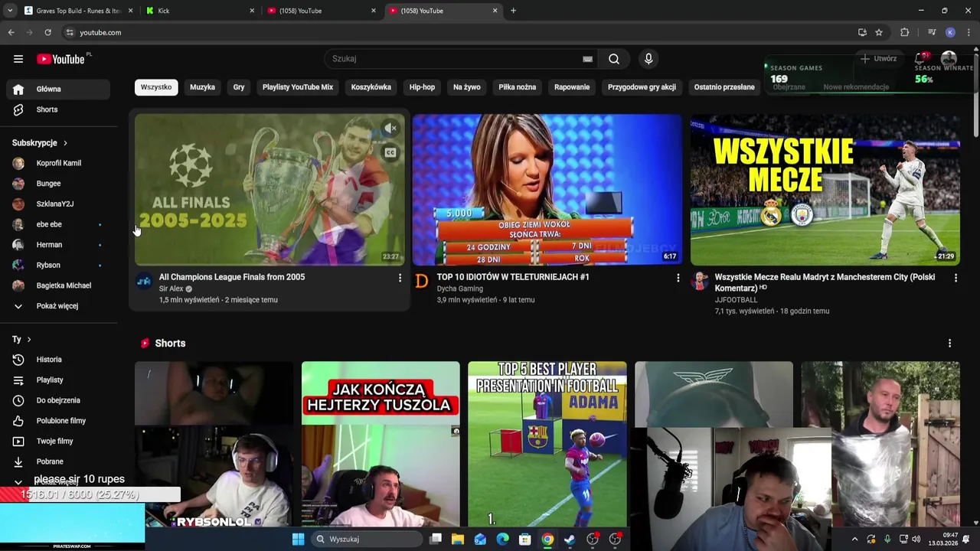
Task: Select the Playlisty YouTube Mix chip
Action: coord(298,87)
